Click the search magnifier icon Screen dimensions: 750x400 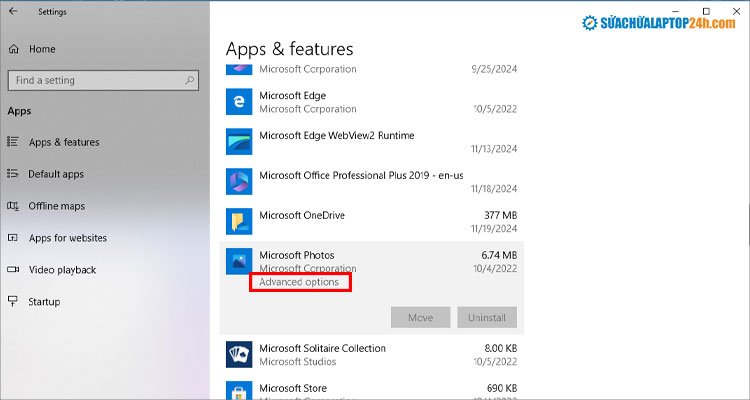[189, 80]
